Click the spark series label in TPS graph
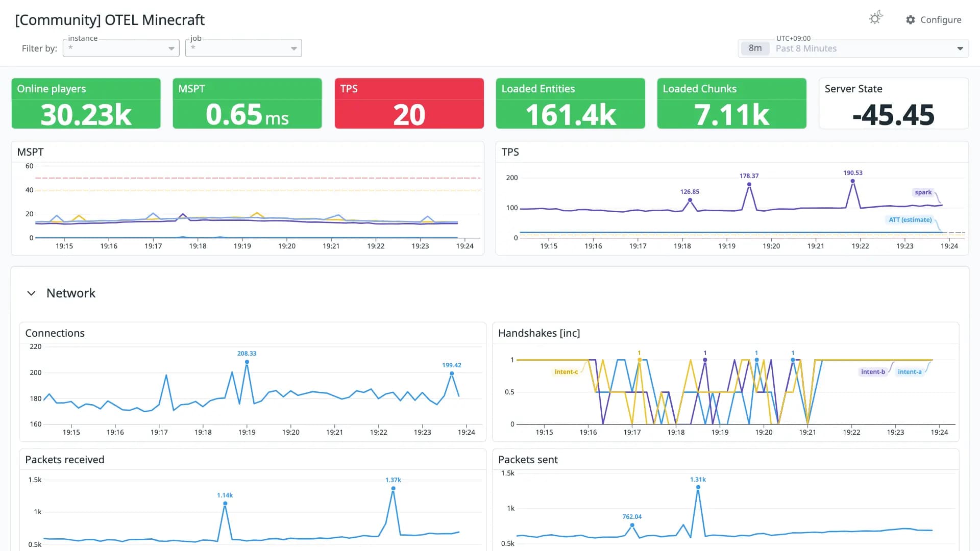This screenshot has height=551, width=980. point(923,192)
